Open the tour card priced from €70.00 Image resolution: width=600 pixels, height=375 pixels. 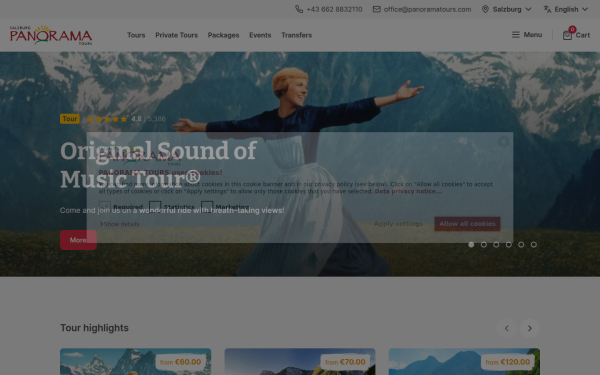pyautogui.click(x=300, y=362)
